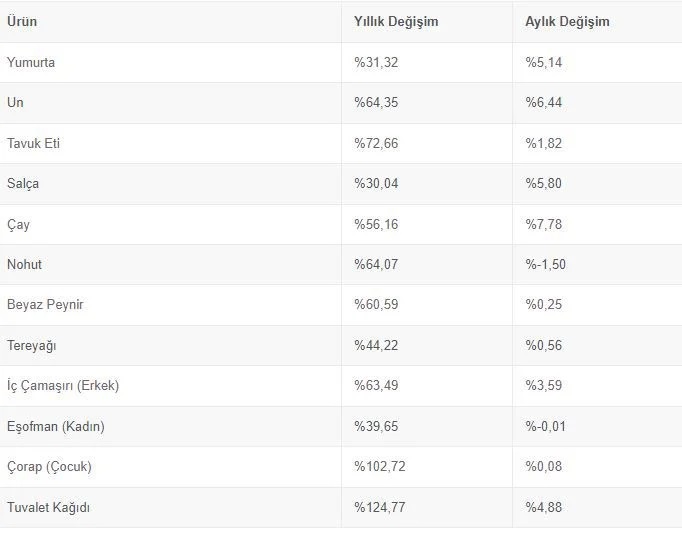Image resolution: width=682 pixels, height=541 pixels.
Task: Click the %124,77 yearly change value
Action: [380, 508]
